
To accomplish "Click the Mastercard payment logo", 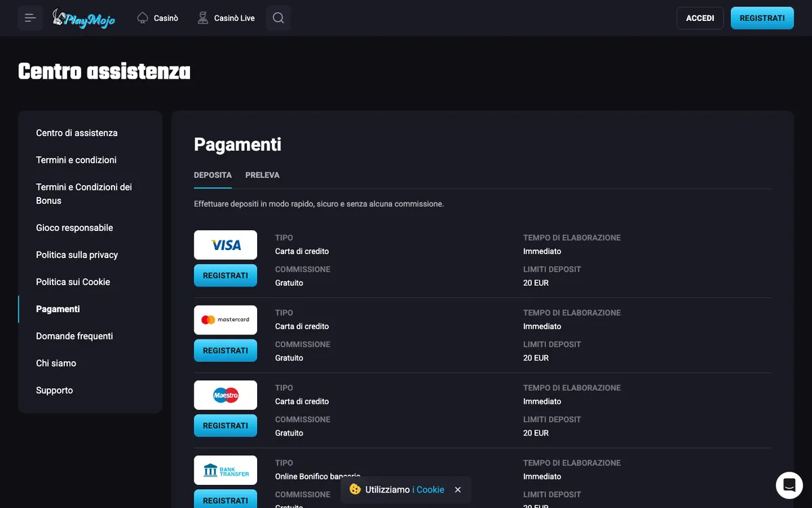I will (x=225, y=320).
